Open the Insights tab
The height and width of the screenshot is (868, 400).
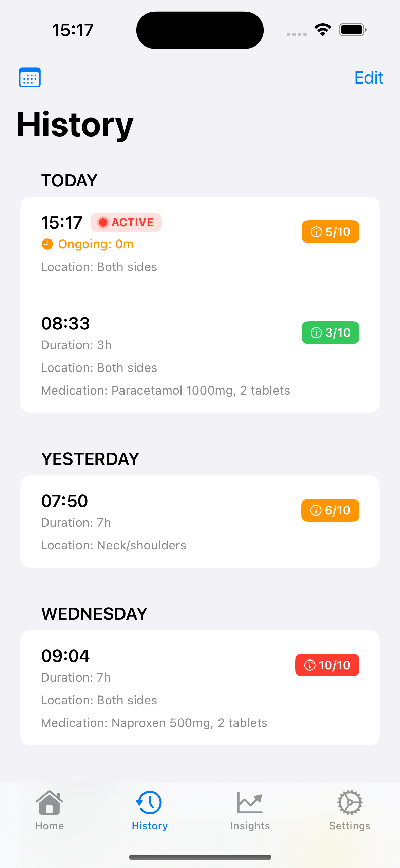(250, 810)
